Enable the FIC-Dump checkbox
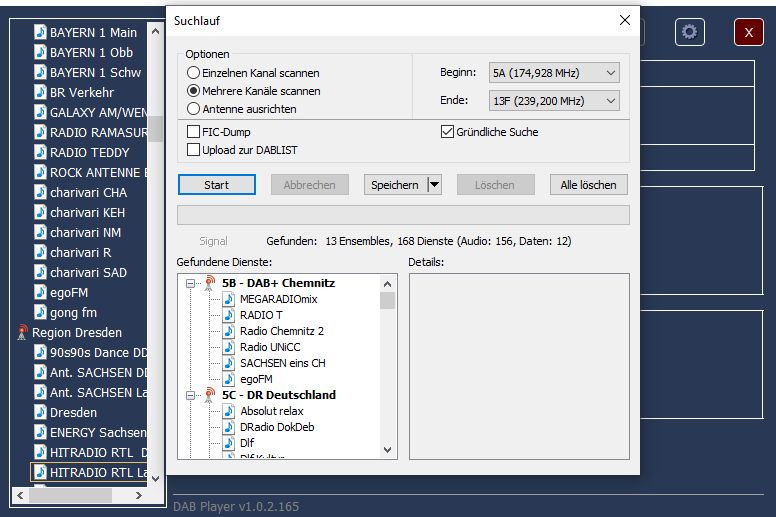Image resolution: width=776 pixels, height=517 pixels. [x=194, y=132]
